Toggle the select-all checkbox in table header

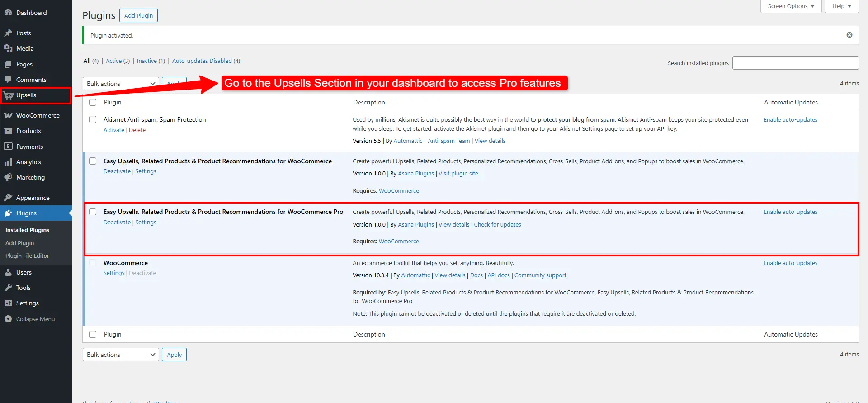pos(93,102)
